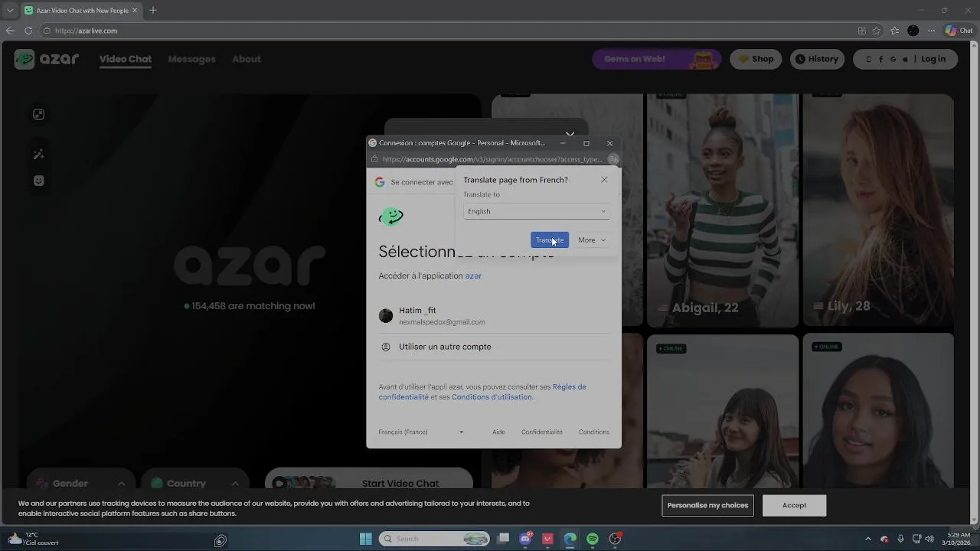
Task: Click the dropdown chevron behind the Google popup
Action: tap(570, 134)
